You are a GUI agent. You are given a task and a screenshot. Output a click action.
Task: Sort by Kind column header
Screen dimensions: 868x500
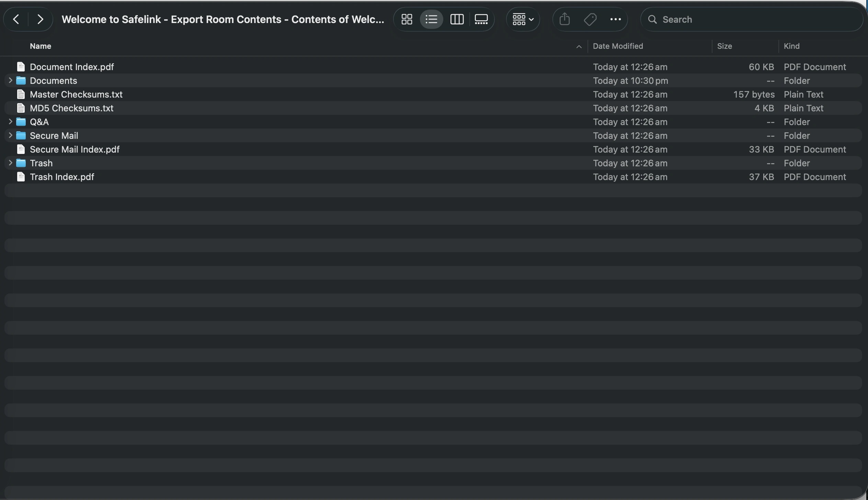click(791, 46)
